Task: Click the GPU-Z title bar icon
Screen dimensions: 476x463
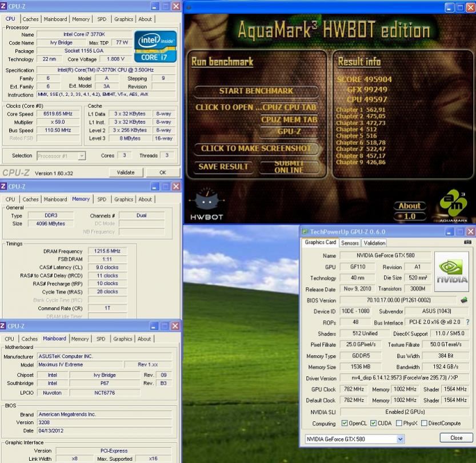Action: (x=305, y=232)
